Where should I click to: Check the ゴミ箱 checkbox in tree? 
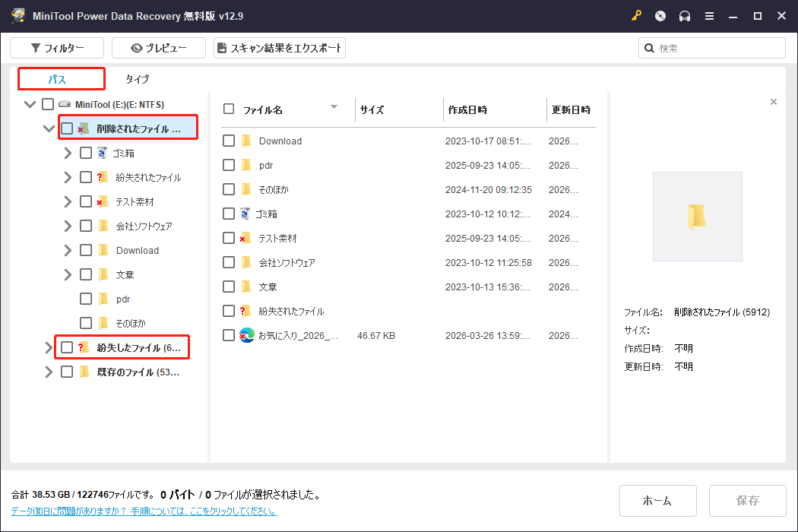(x=86, y=153)
